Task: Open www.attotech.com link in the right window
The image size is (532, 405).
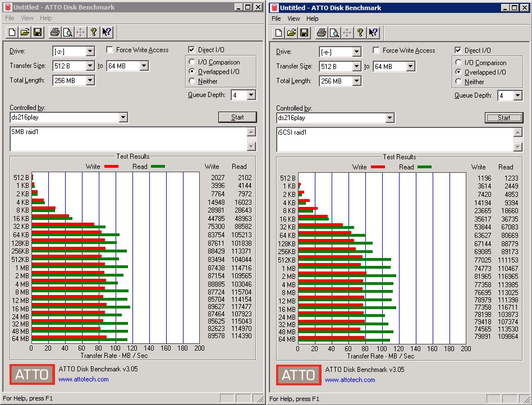Action: (350, 380)
